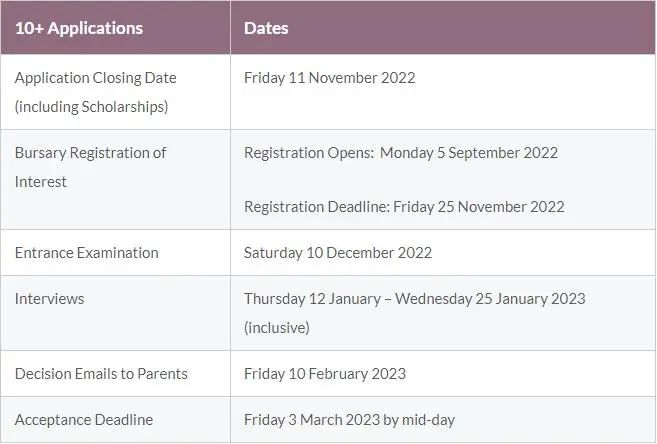Click 'Thursday 12 January – Wednesday 25 January 2023'

(414, 299)
